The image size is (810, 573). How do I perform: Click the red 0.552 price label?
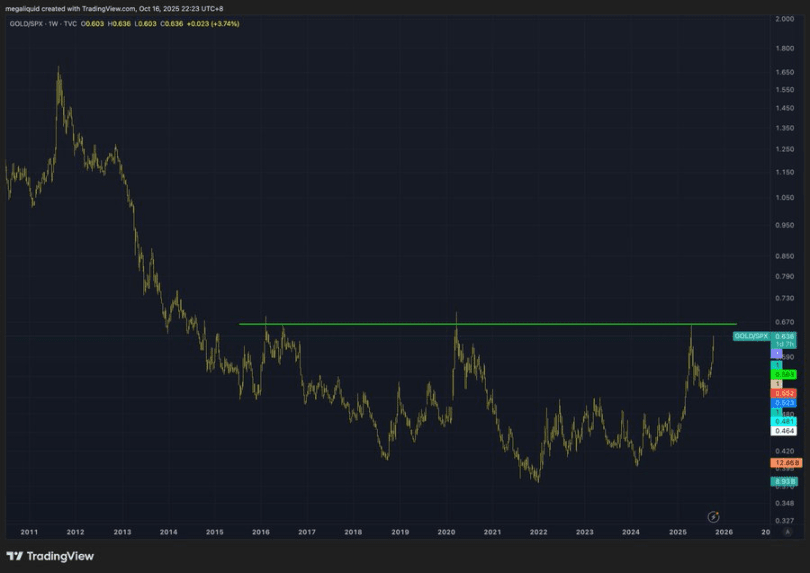pyautogui.click(x=784, y=394)
